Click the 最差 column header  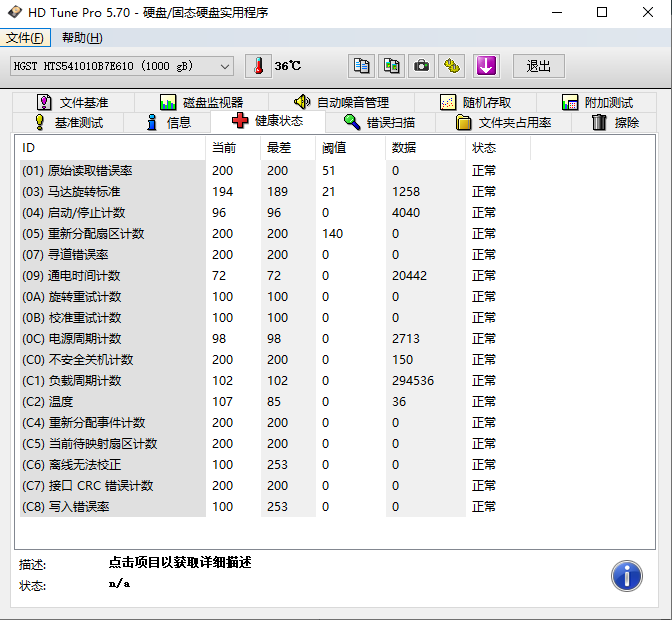(288, 148)
